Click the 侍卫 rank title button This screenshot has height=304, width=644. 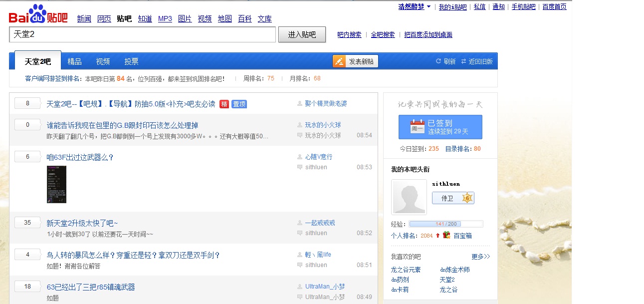(453, 198)
